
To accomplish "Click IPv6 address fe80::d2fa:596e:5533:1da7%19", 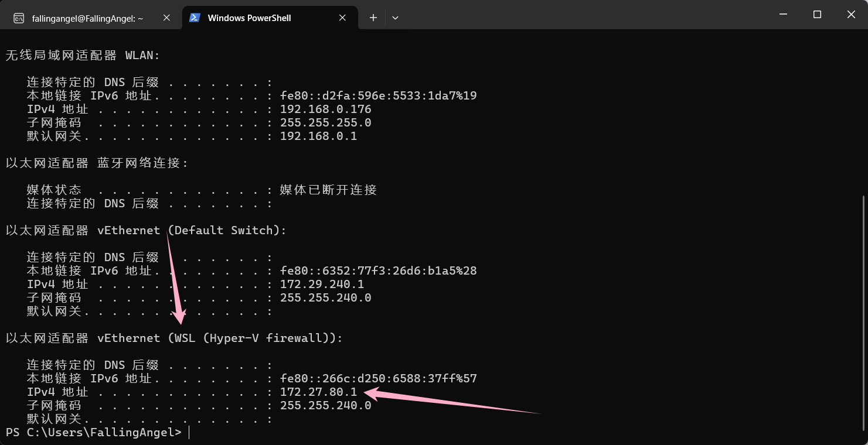I will 379,96.
